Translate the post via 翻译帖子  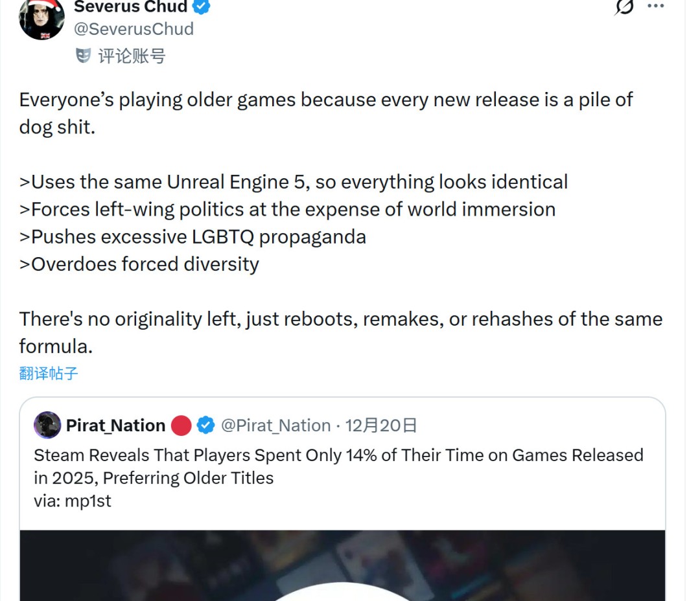[x=49, y=373]
